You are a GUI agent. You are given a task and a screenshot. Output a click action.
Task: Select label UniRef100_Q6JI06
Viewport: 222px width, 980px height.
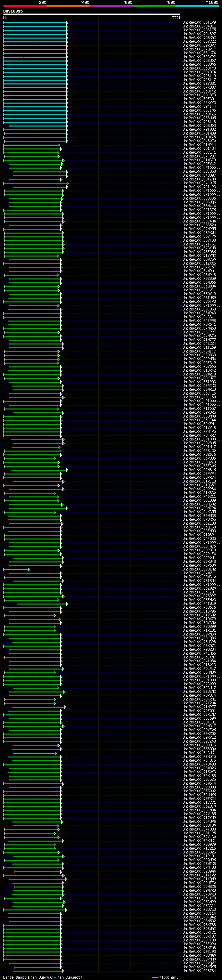pos(199,110)
